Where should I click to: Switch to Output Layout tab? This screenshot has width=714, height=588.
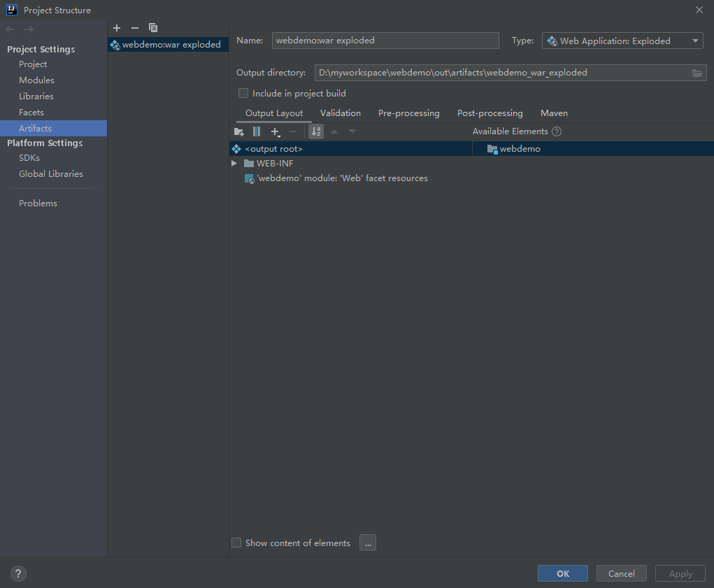(274, 113)
